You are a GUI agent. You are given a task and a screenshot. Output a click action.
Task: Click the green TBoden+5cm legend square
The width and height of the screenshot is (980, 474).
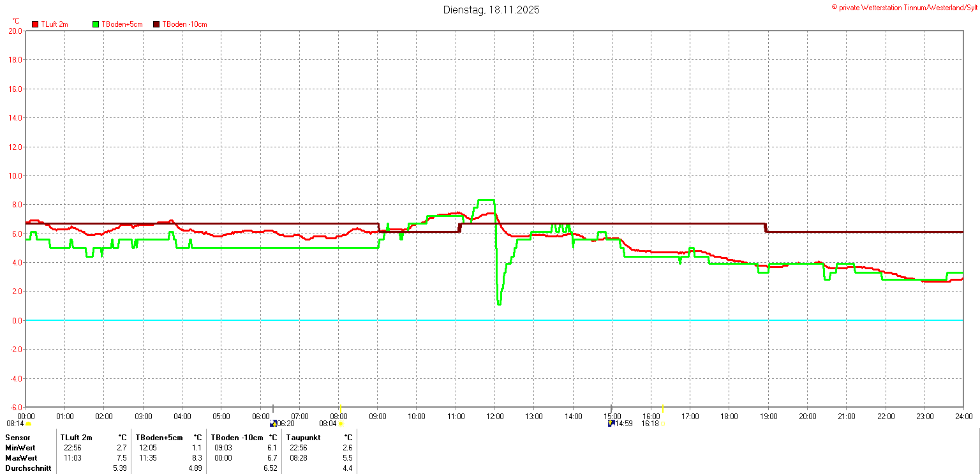[x=96, y=24]
